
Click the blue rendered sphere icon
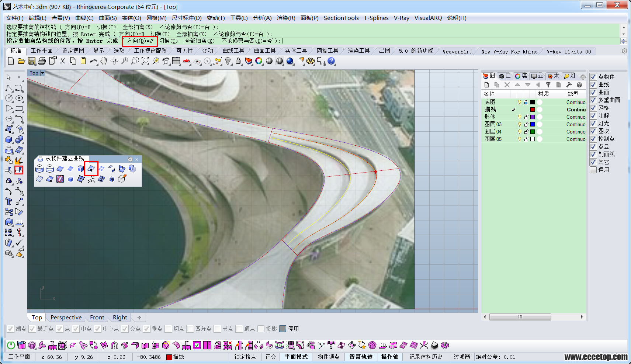point(290,61)
